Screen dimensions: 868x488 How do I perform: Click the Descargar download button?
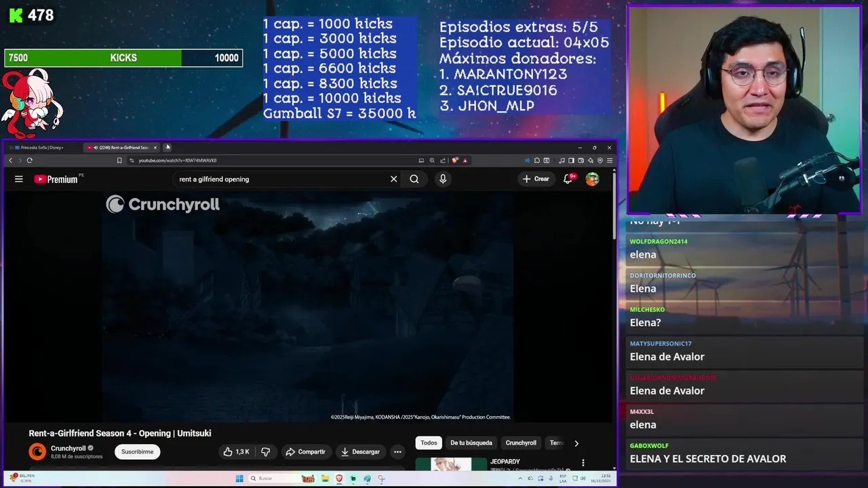360,451
